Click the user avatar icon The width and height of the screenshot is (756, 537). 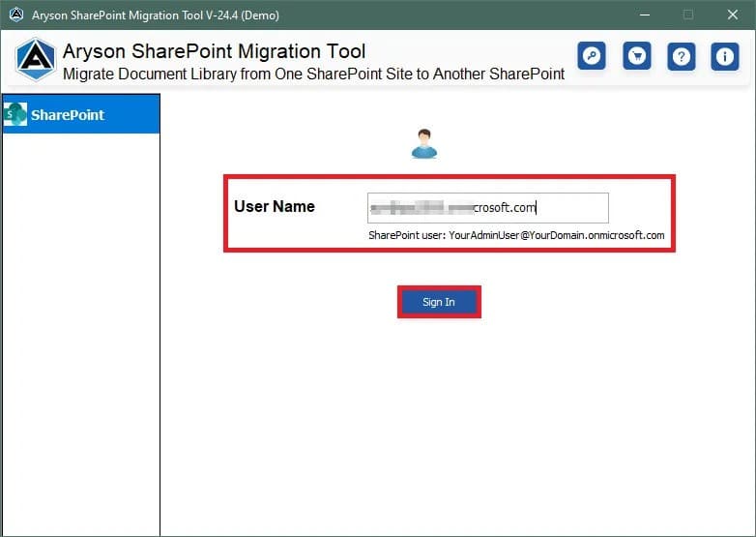424,144
